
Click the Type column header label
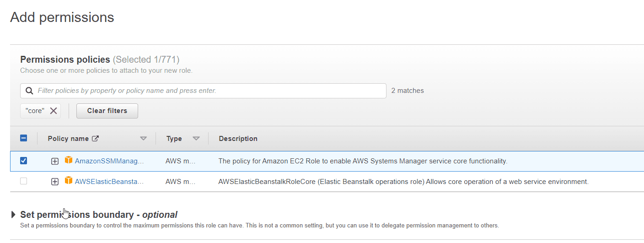[x=174, y=139]
